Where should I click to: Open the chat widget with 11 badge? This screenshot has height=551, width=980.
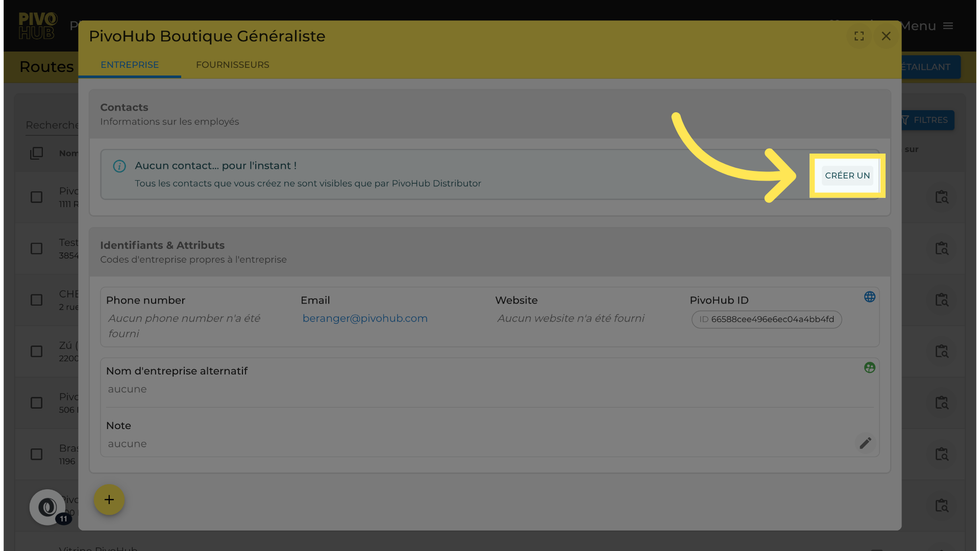pyautogui.click(x=47, y=507)
